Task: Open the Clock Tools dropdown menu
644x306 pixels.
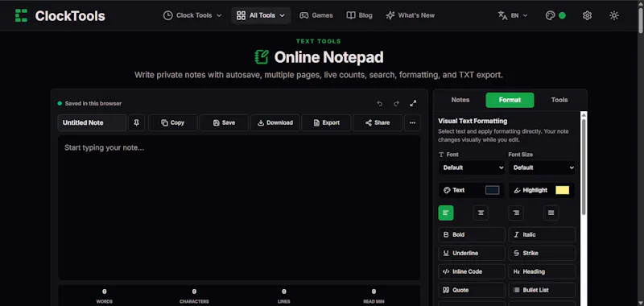Action: pyautogui.click(x=192, y=15)
